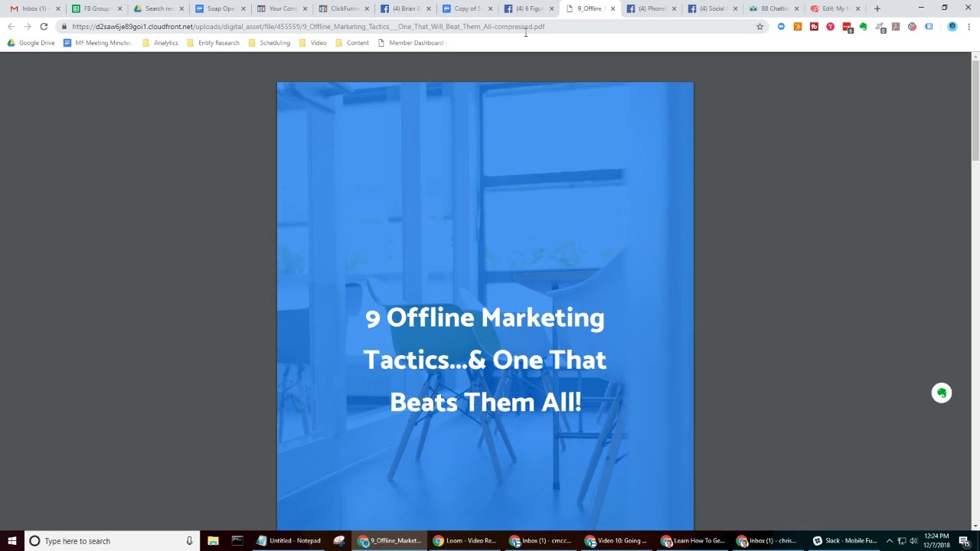Open the Google Drive bookmark
The height and width of the screenshot is (551, 980).
pos(31,43)
